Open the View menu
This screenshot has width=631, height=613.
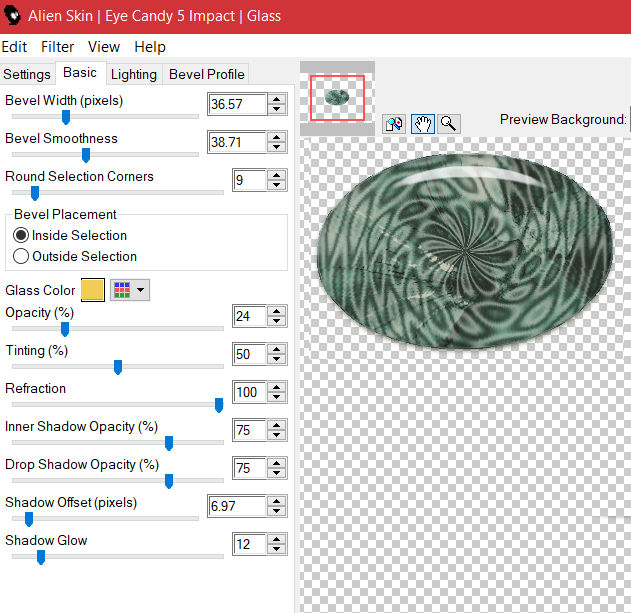[103, 47]
